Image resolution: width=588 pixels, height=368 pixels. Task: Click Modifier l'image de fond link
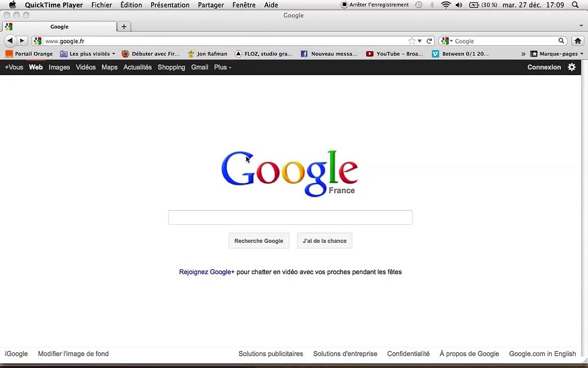[x=73, y=354]
